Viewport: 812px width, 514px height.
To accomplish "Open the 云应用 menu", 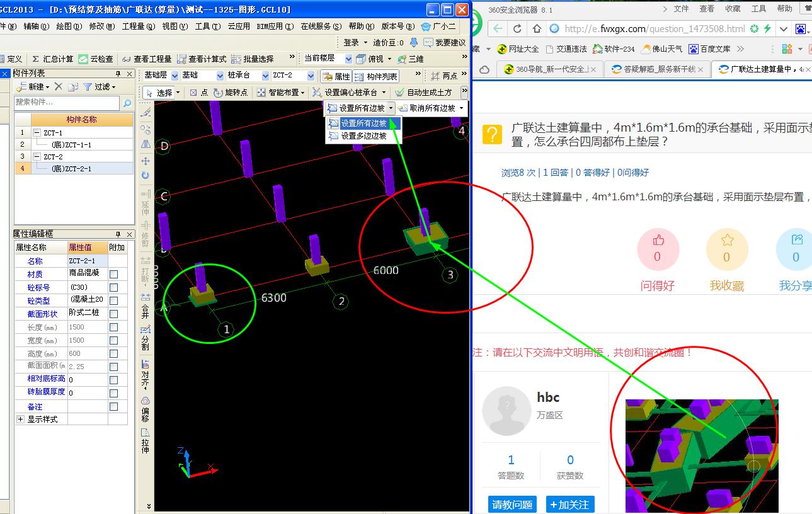I will [239, 26].
